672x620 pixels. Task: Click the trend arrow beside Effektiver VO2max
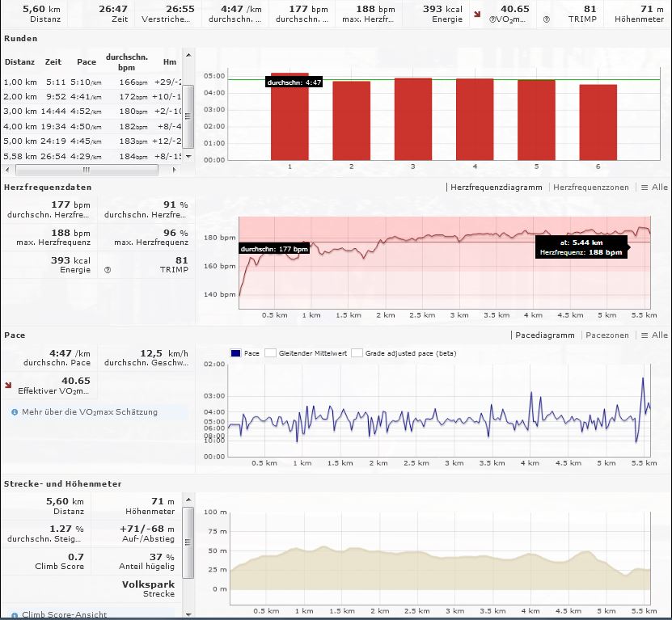[9, 385]
